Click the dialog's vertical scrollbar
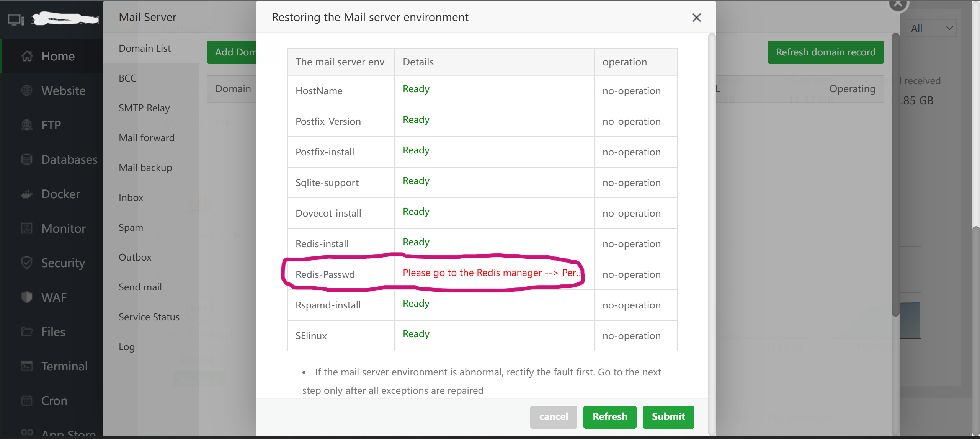The image size is (980, 439). pos(712,230)
